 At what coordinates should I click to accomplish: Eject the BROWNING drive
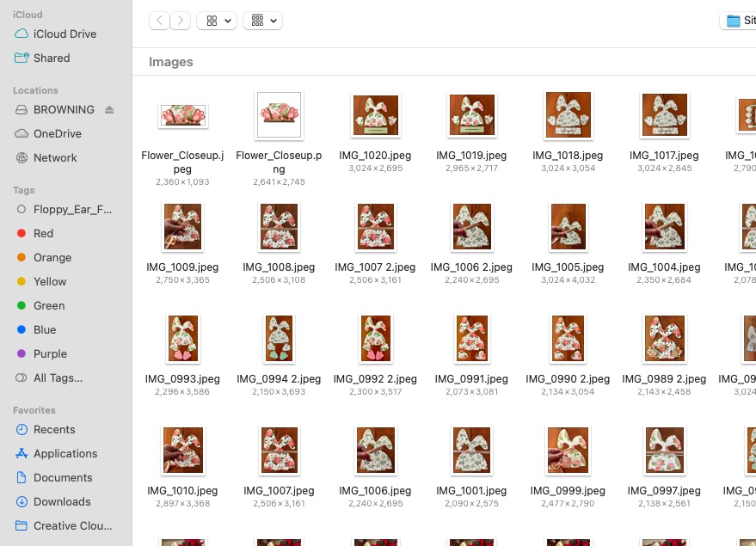pos(109,109)
